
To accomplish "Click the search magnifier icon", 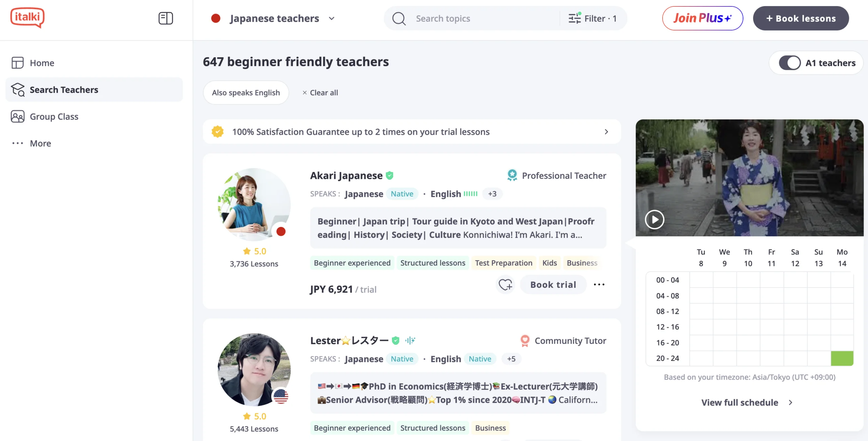I will coord(399,18).
